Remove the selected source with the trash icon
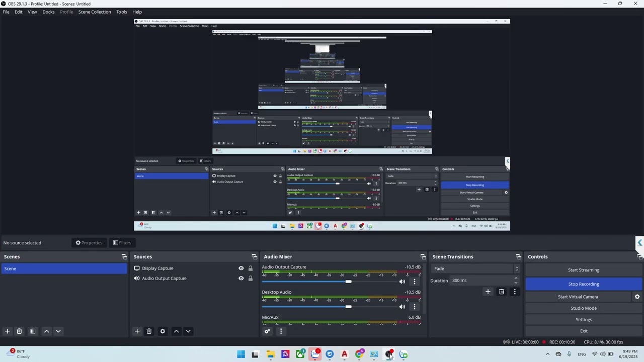644x362 pixels. (x=149, y=331)
